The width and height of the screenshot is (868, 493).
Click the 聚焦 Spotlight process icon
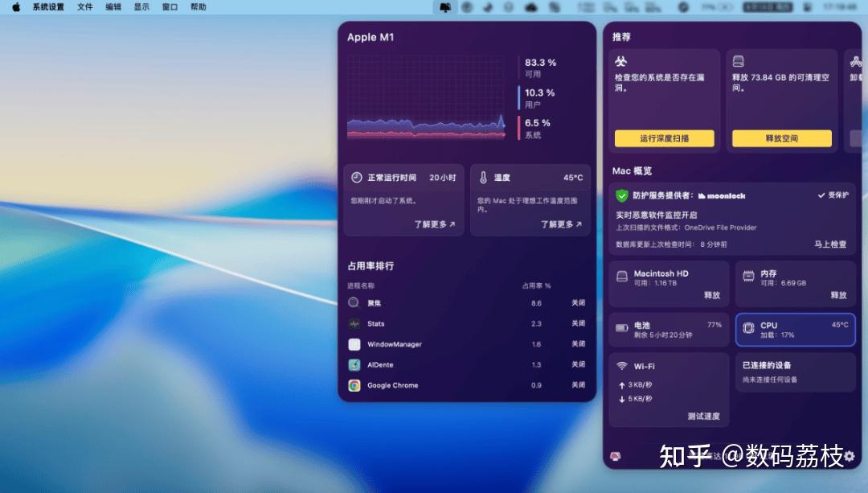click(354, 302)
